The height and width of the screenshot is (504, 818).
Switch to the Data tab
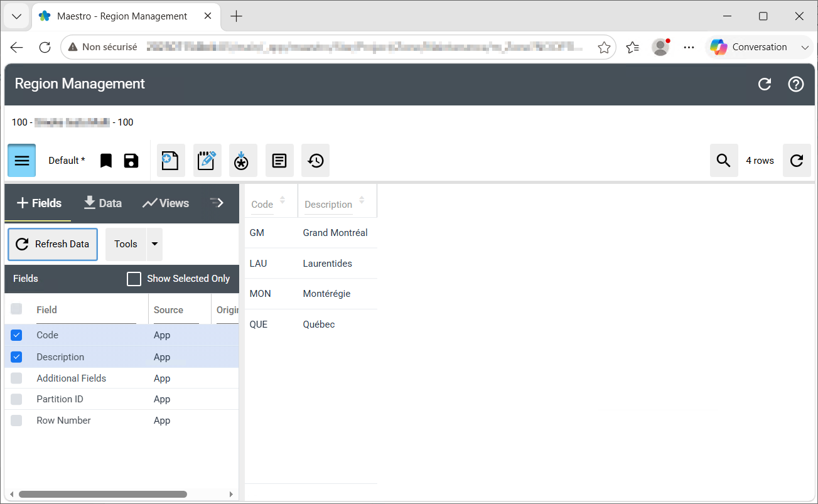[x=103, y=203]
